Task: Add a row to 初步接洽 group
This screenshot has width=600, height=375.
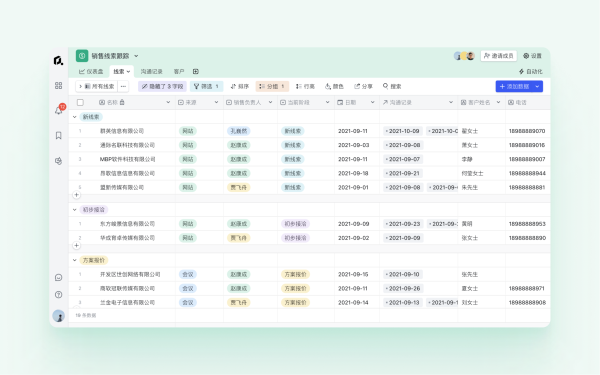Action: pos(77,246)
